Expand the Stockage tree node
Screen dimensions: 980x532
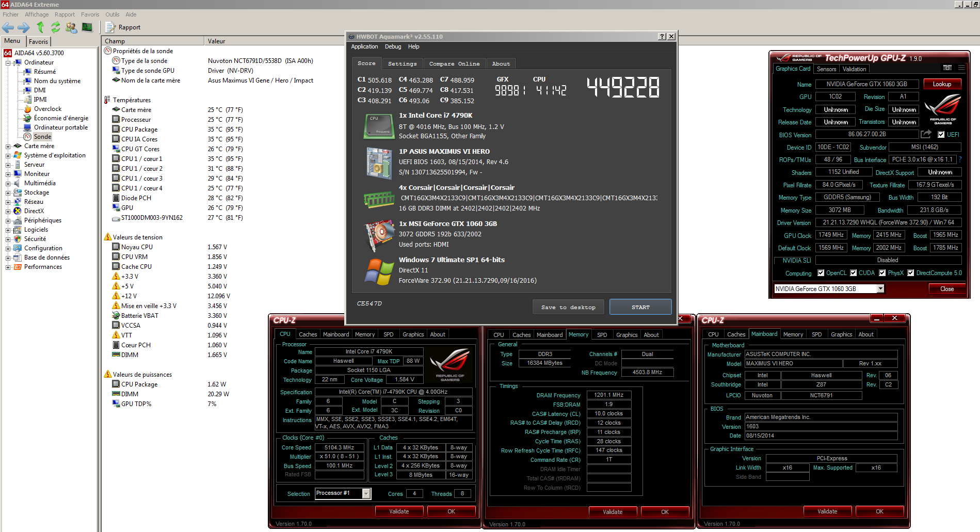click(8, 193)
